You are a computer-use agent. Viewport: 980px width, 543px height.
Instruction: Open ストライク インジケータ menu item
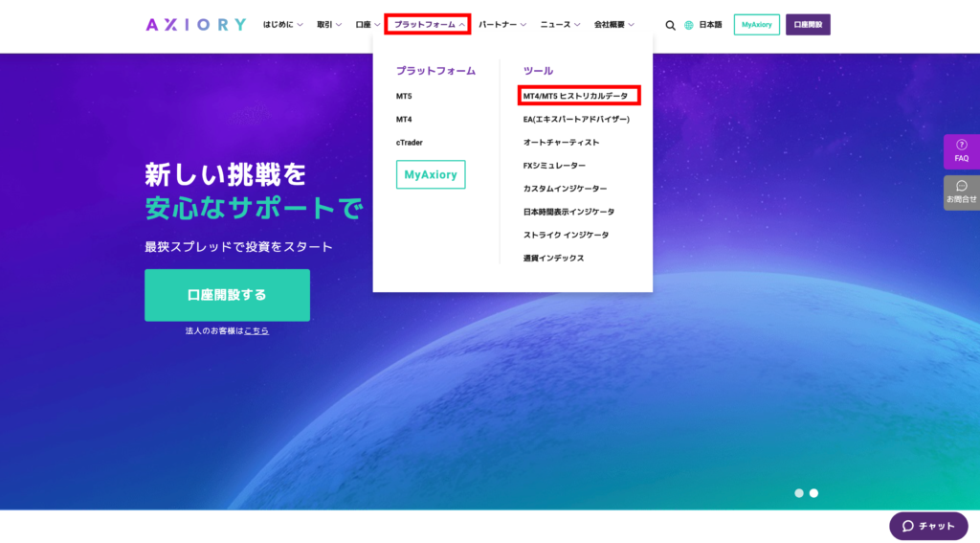coord(566,235)
